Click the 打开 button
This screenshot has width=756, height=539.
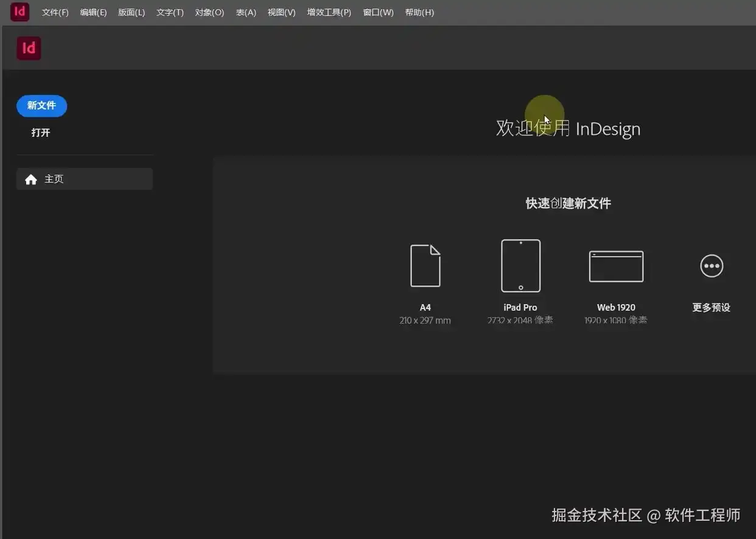pyautogui.click(x=41, y=133)
